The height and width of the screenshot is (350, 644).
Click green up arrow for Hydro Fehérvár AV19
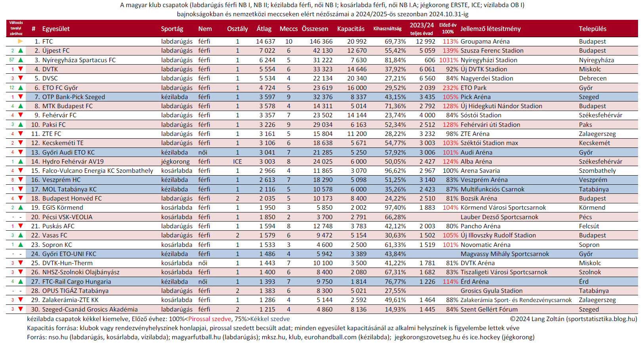pos(21,161)
